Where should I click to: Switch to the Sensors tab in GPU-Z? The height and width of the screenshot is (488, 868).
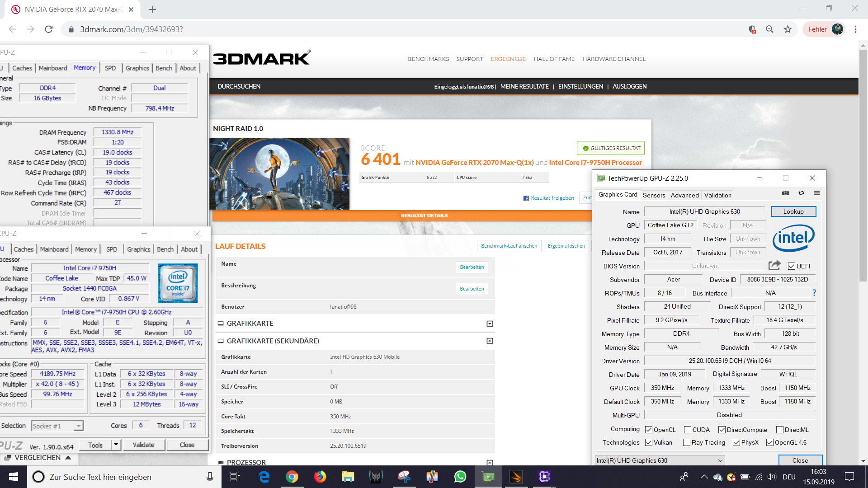(x=654, y=195)
